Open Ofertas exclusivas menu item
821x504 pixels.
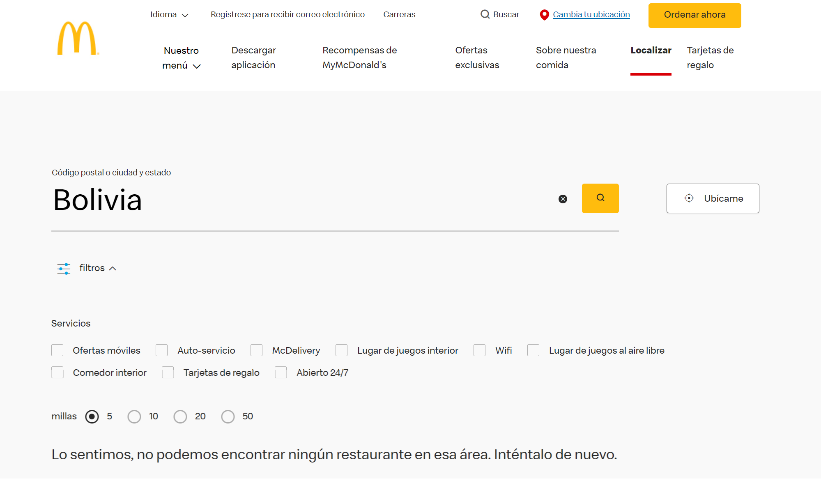(477, 58)
